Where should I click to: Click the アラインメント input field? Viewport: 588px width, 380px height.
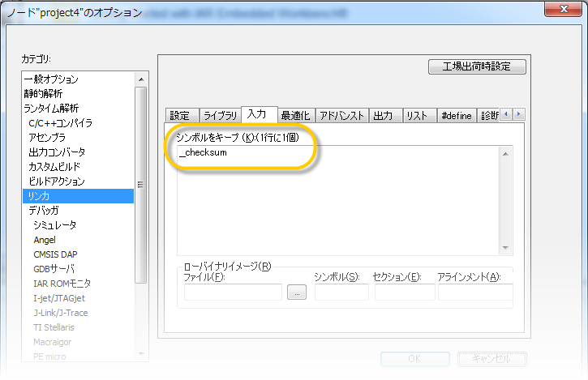pyautogui.click(x=475, y=292)
